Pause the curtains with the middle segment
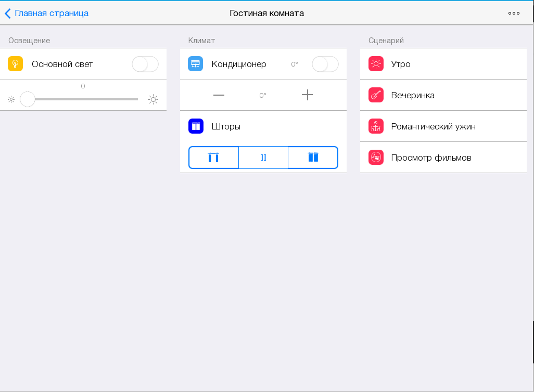 click(263, 158)
